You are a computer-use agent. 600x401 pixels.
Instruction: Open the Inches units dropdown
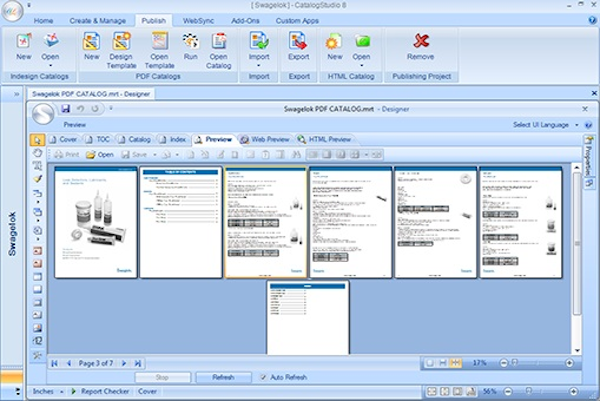click(61, 391)
